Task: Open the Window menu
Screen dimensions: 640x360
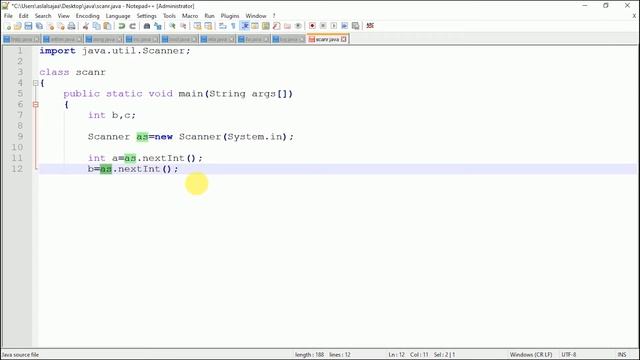Action: (x=256, y=16)
